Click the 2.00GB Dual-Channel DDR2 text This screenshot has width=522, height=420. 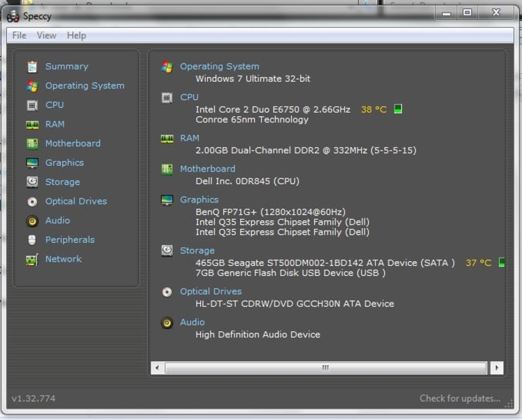pos(306,150)
